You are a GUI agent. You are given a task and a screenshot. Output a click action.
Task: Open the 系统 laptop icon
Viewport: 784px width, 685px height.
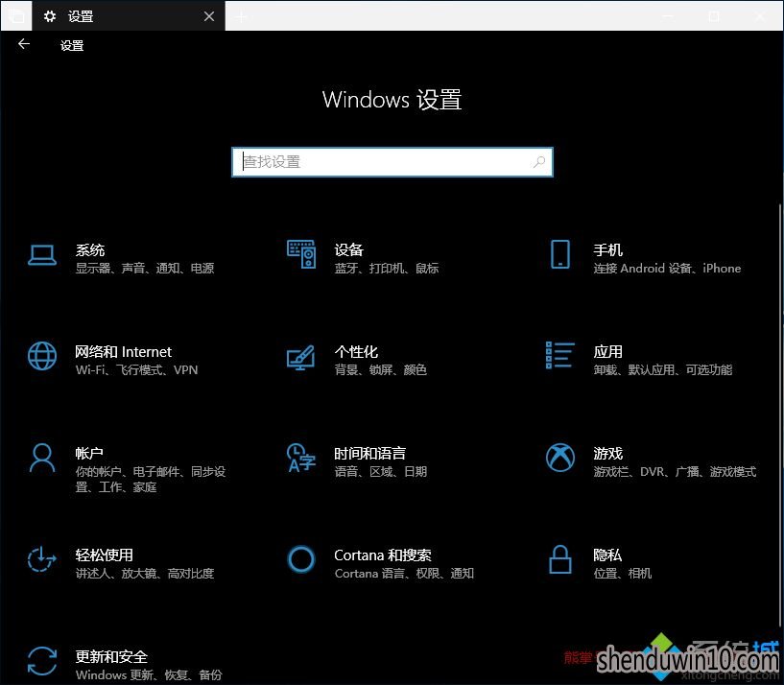tap(42, 255)
